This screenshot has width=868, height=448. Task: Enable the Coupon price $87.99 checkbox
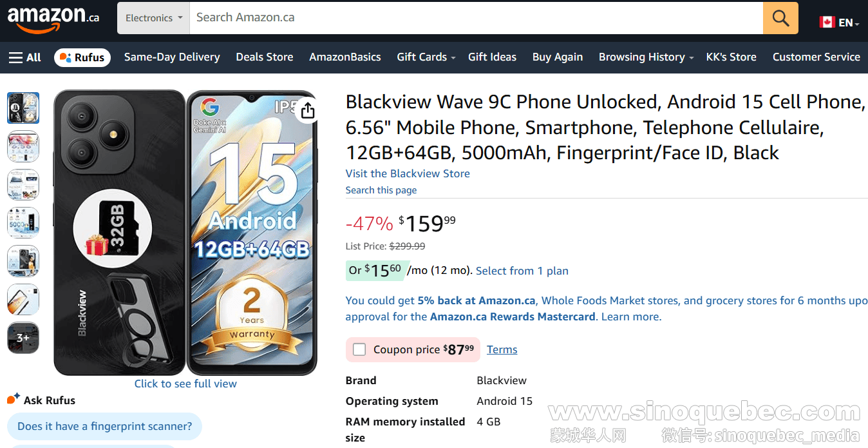click(x=359, y=349)
